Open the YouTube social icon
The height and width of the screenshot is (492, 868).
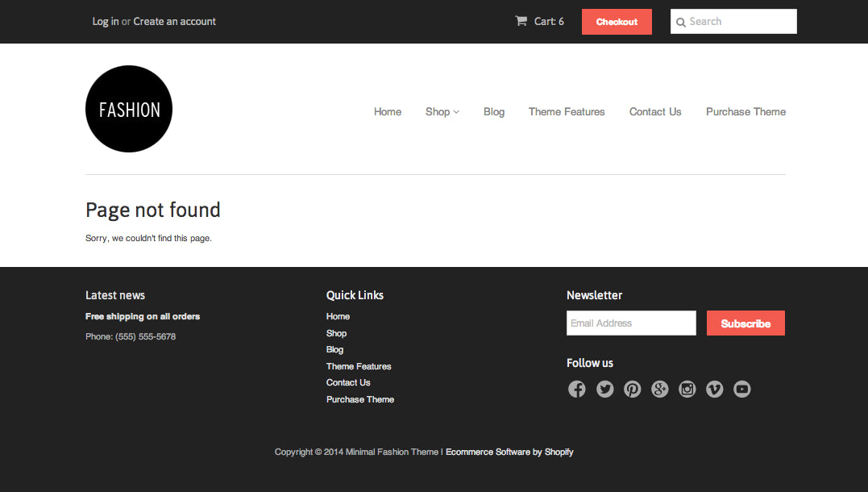741,390
